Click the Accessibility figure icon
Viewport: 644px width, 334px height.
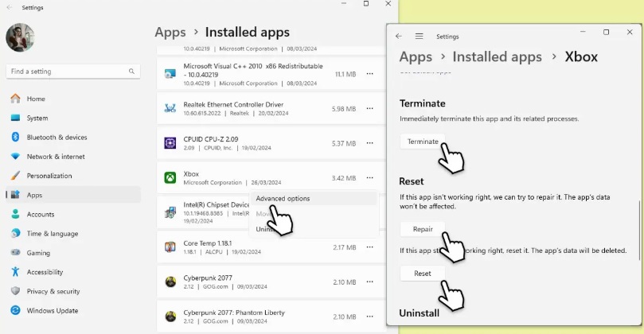pos(15,272)
